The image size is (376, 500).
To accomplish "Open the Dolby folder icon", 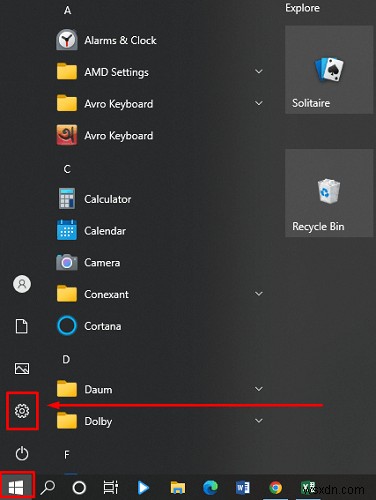I will tap(67, 420).
